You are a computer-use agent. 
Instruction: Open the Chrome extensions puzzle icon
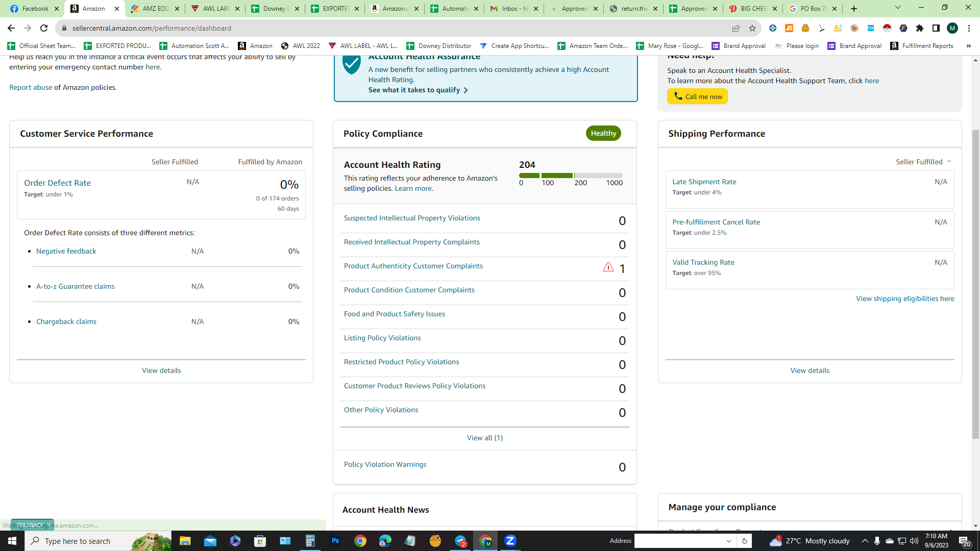920,28
